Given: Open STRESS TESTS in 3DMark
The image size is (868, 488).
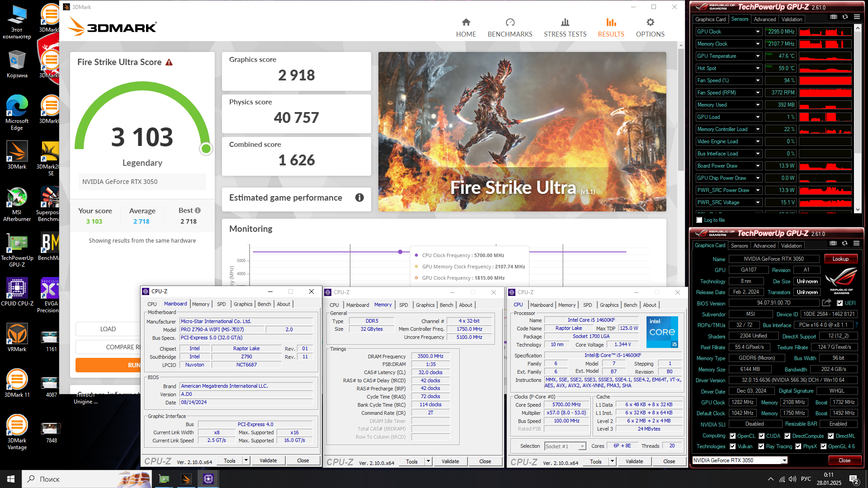Looking at the screenshot, I should click(x=565, y=28).
